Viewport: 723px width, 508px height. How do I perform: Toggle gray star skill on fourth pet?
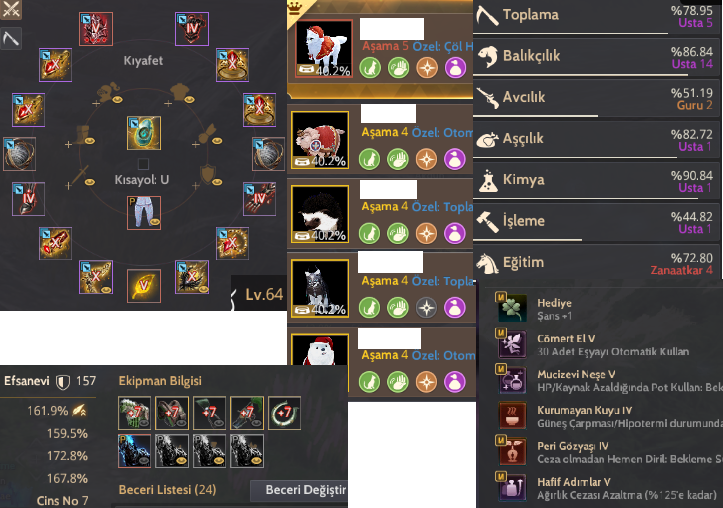coord(427,307)
